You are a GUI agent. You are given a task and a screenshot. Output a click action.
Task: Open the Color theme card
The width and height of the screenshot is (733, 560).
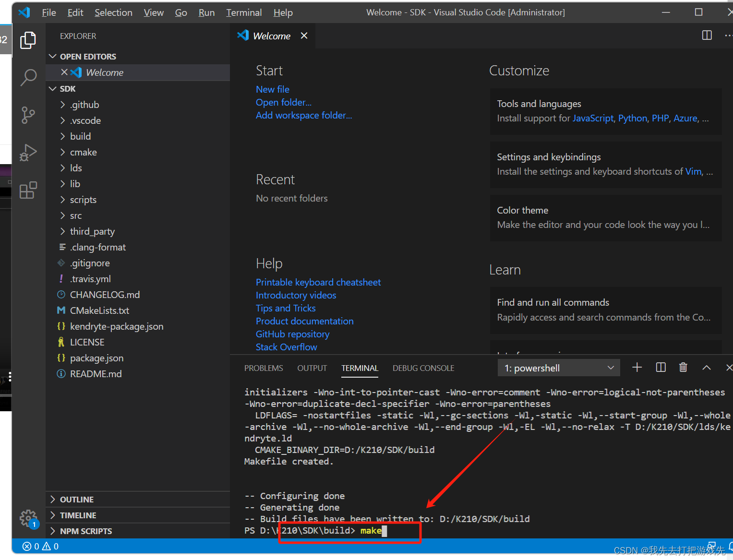[x=606, y=217]
